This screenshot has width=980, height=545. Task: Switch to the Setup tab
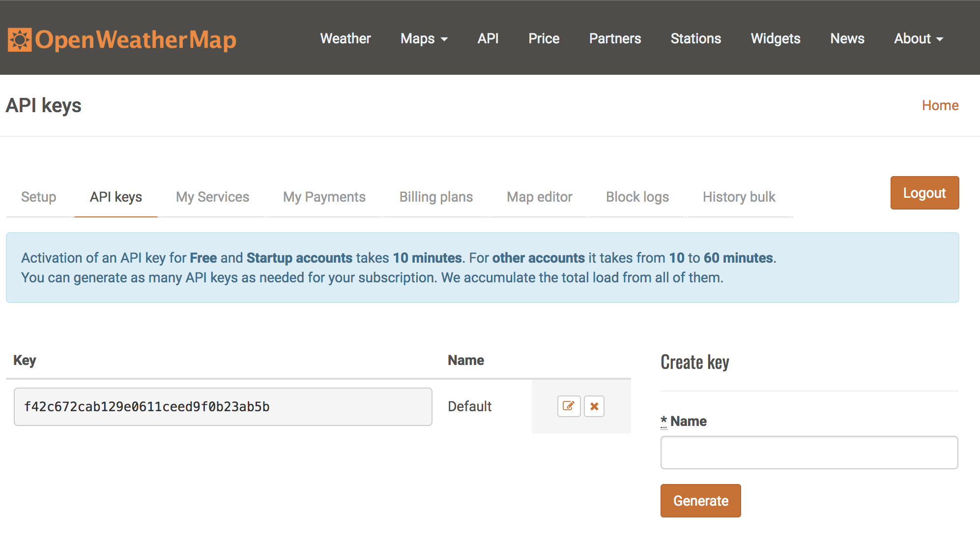[39, 197]
